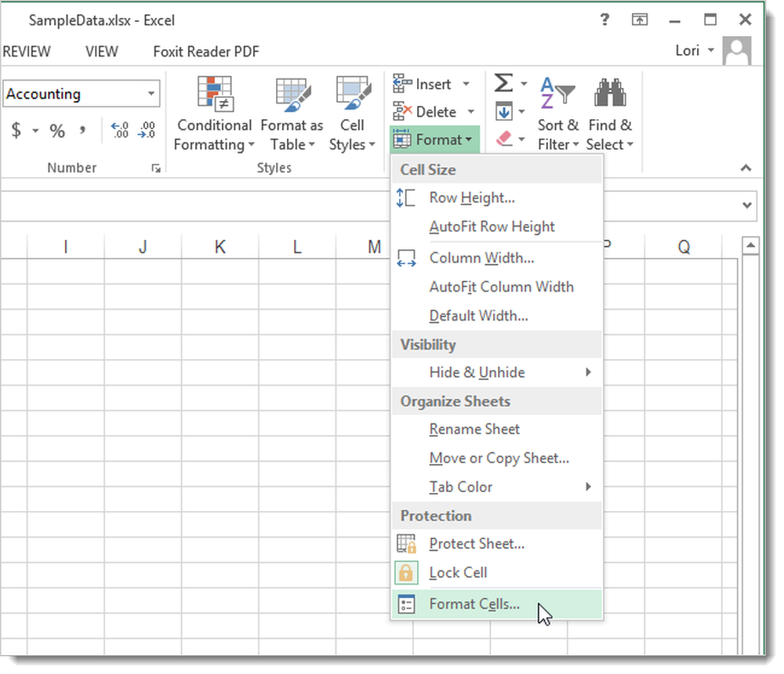784x674 pixels.
Task: Open Cell Styles gallery
Action: pyautogui.click(x=352, y=113)
